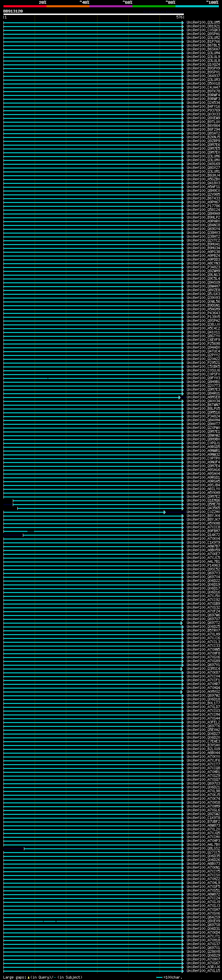Image resolution: width=222 pixels, height=980 pixels.
Task: Open the UniRef100_O81921 hit label
Action: [203, 26]
